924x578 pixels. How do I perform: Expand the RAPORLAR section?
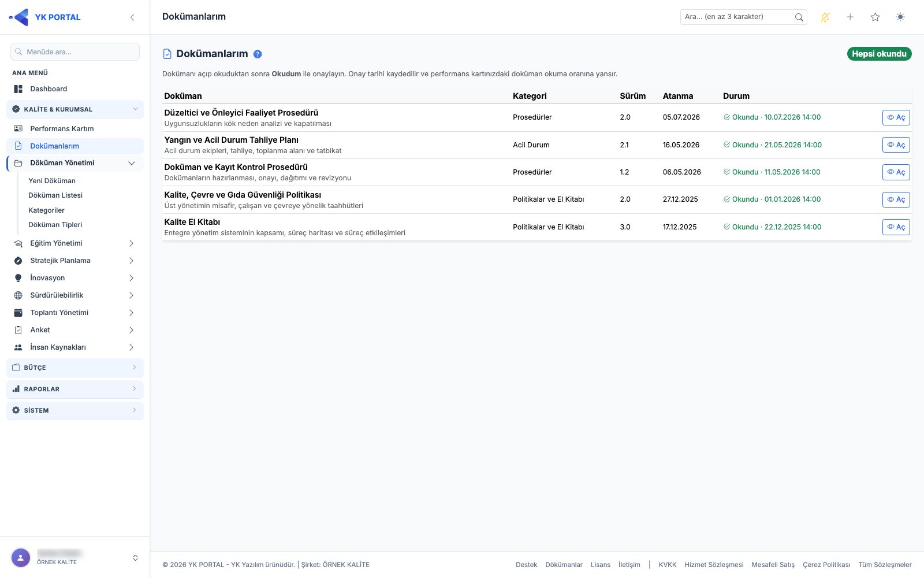tap(75, 389)
